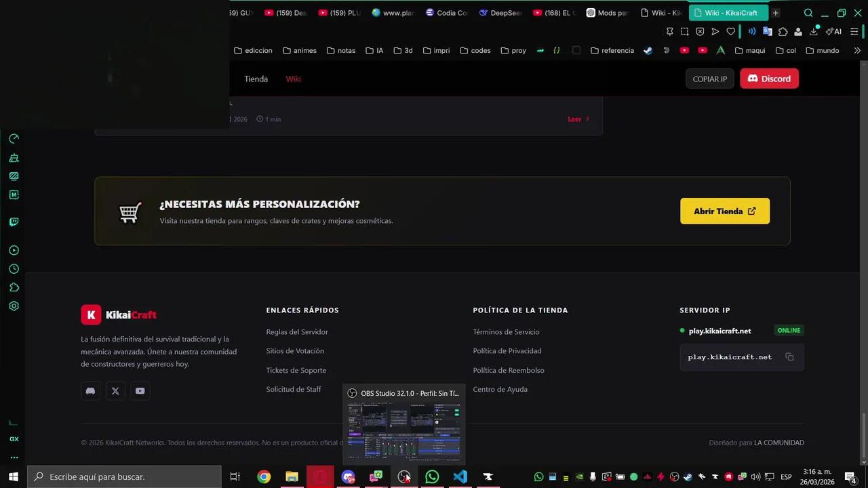Switch to the DeepSeek browser tab

pyautogui.click(x=500, y=13)
